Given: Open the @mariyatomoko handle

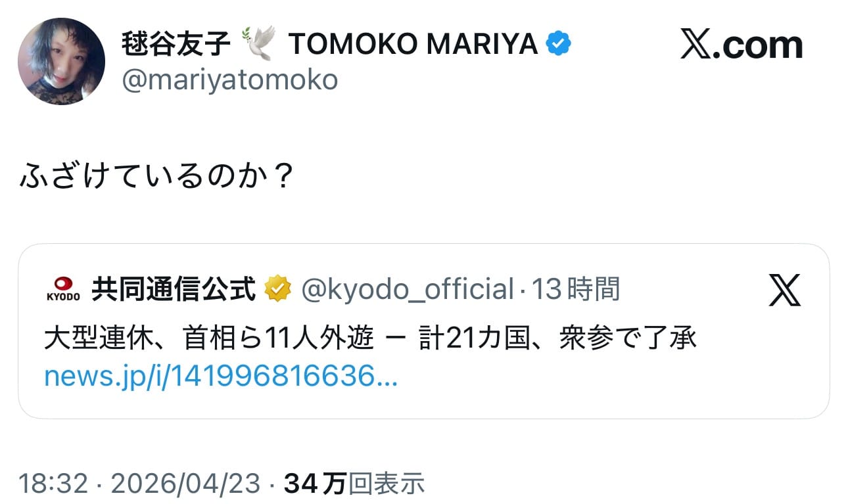Looking at the screenshot, I should (229, 80).
